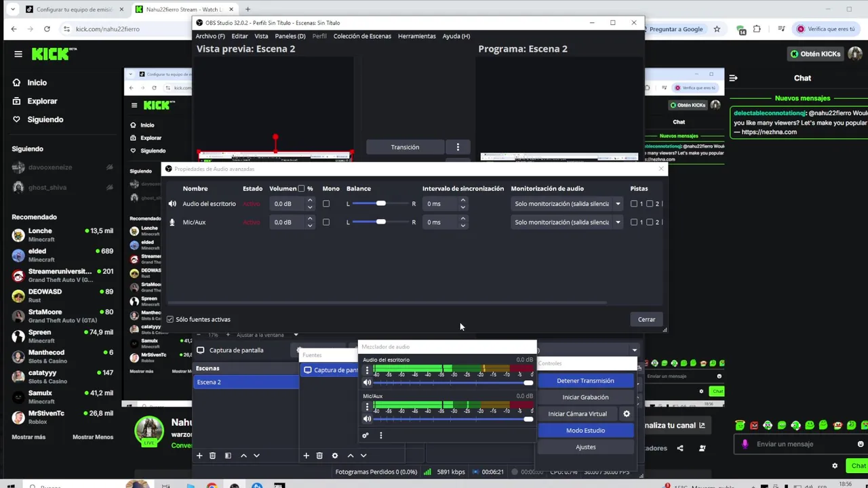The height and width of the screenshot is (488, 868).
Task: Open scene filters icon in Escenas panel
Action: pos(228,455)
